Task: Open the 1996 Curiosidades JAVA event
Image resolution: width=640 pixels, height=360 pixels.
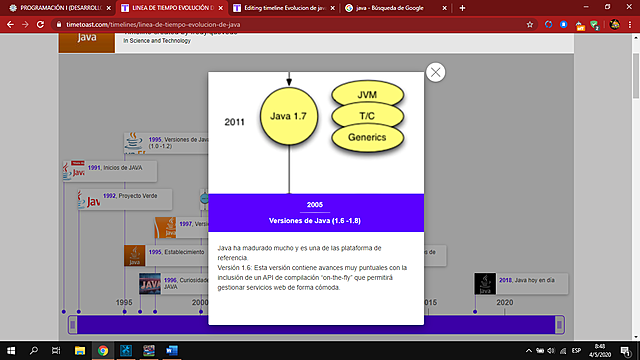Action: click(x=173, y=284)
